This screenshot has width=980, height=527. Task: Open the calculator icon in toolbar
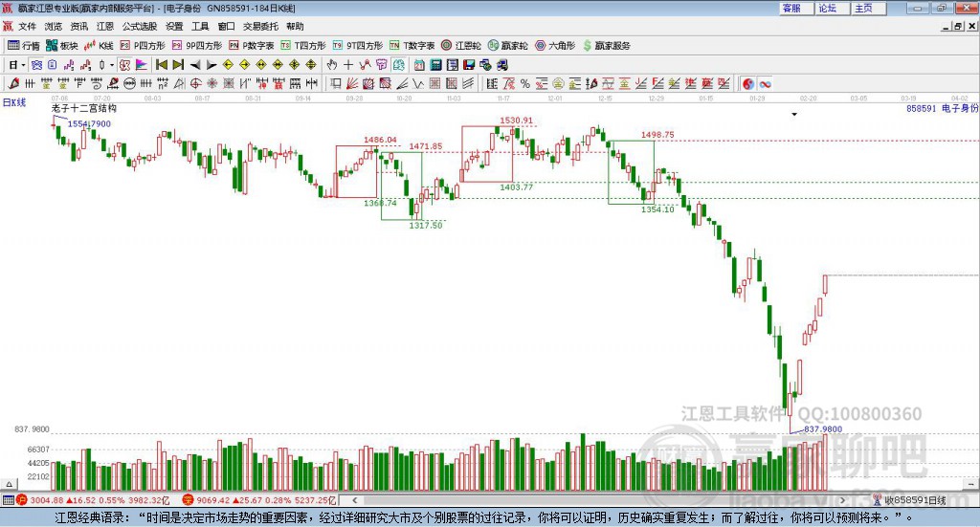point(436,65)
